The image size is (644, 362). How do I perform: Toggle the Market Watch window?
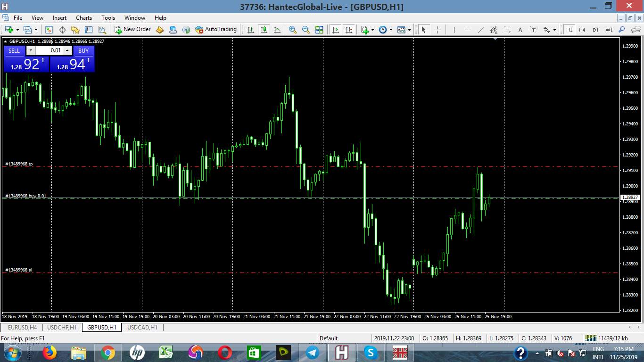point(49,30)
